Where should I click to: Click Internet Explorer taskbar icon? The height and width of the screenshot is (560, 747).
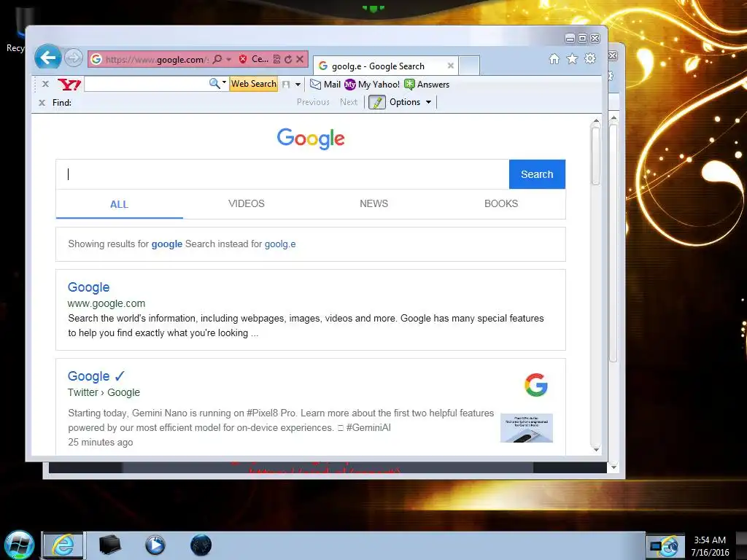[63, 545]
